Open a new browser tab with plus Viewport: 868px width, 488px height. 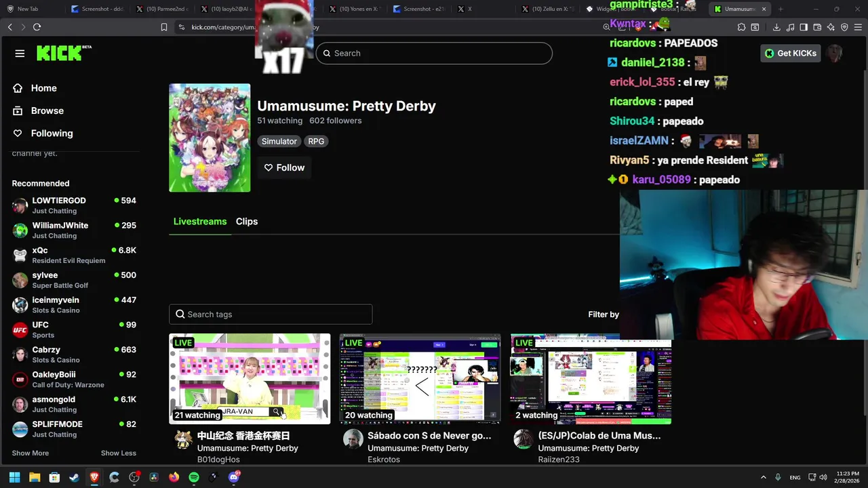point(781,9)
